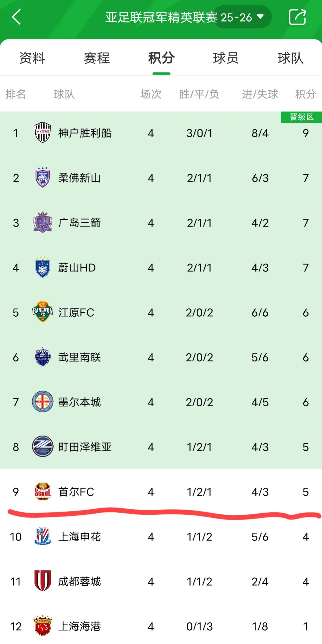This screenshot has width=322, height=644.
Task: Select the 积分 tab
Action: 161,58
